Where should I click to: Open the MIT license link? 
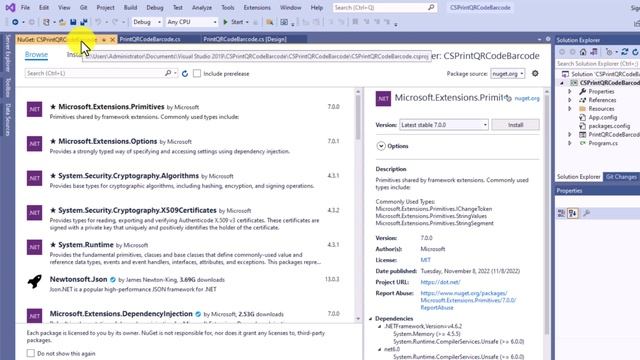pos(425,260)
